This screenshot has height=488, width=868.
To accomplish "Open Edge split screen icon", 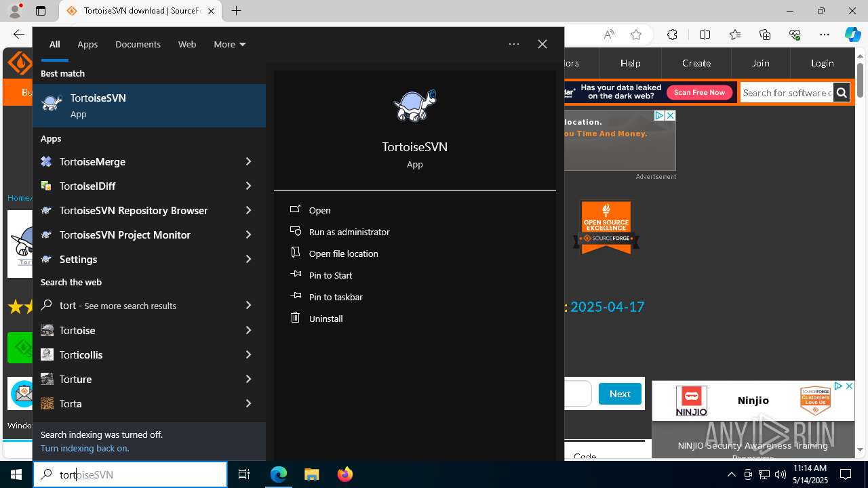I will [x=705, y=35].
